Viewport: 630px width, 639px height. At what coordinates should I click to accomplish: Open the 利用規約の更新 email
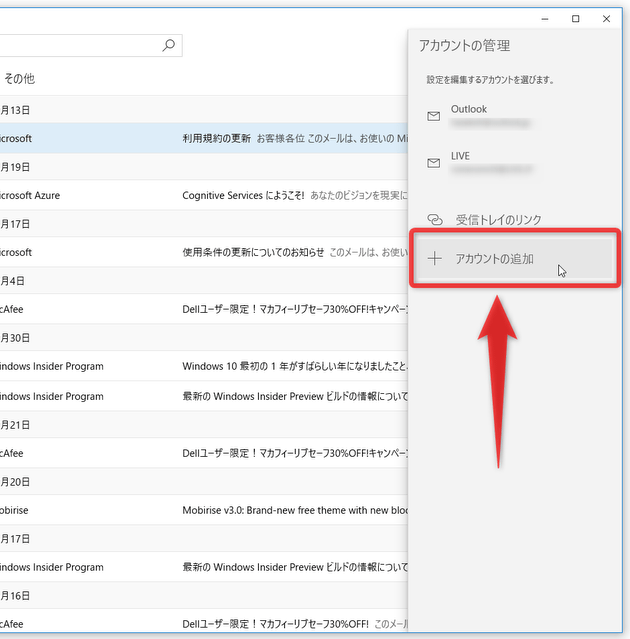pyautogui.click(x=204, y=138)
